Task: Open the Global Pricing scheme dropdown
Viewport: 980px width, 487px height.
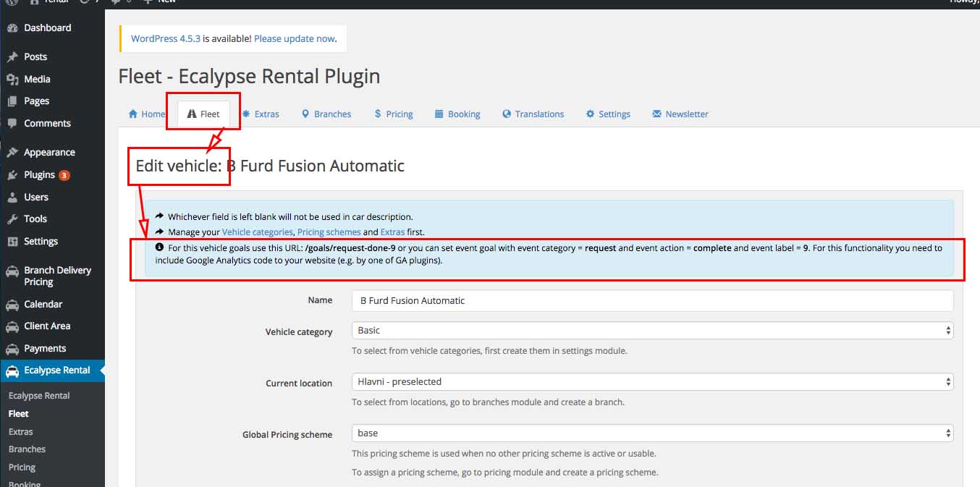Action: pos(653,433)
